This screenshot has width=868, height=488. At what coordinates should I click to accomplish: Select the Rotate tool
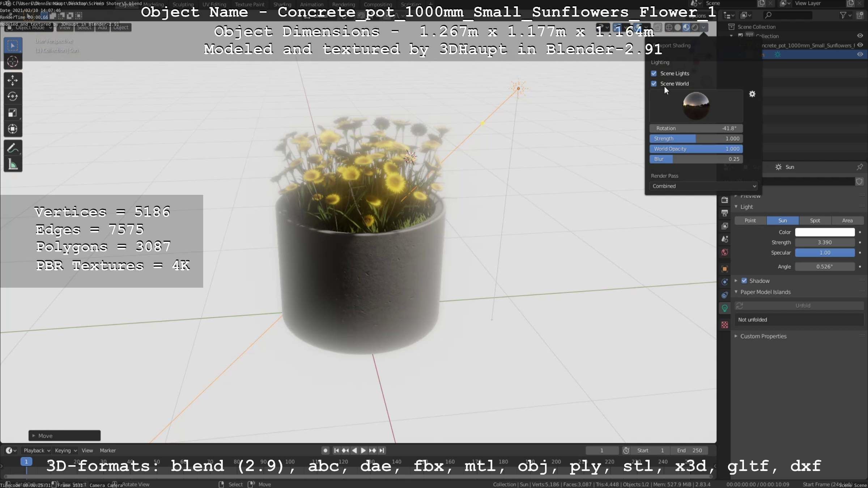tap(13, 97)
